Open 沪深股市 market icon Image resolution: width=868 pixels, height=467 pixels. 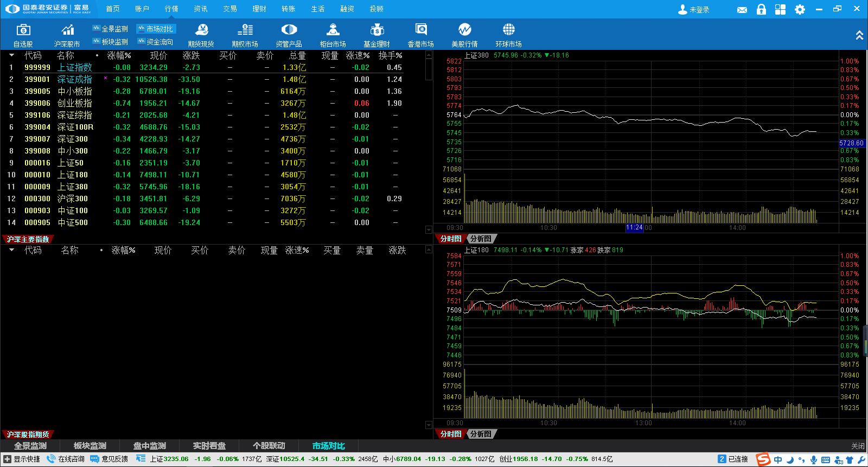[x=67, y=30]
